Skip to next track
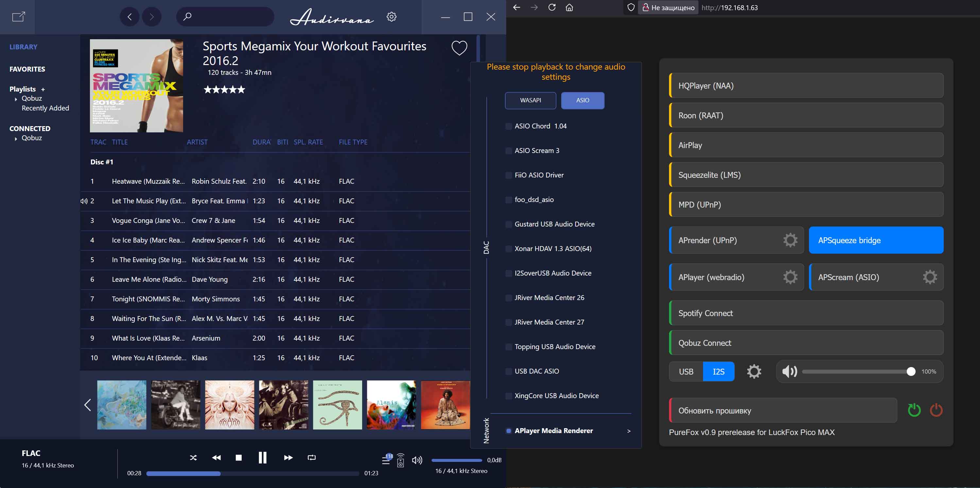The image size is (980, 488). click(x=288, y=458)
